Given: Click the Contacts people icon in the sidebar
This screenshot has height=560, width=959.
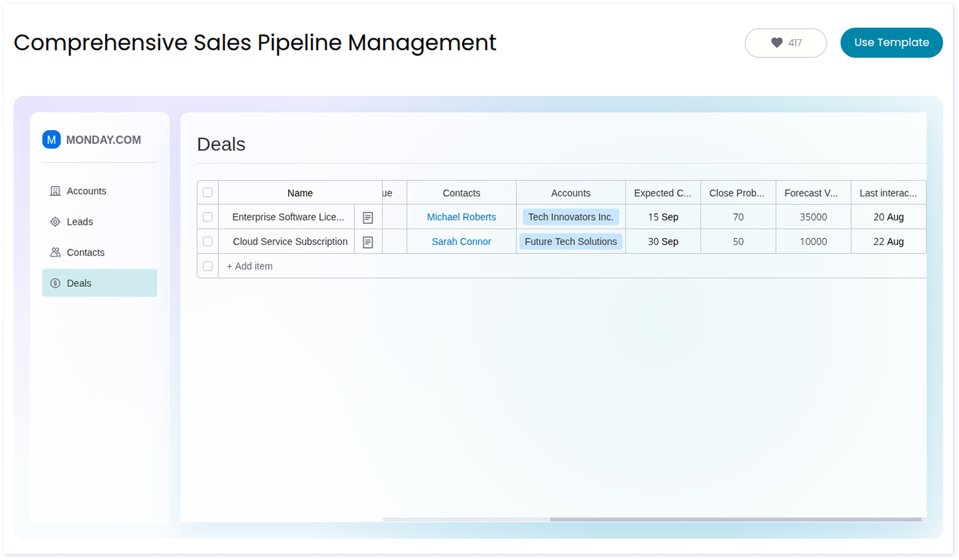Looking at the screenshot, I should [55, 252].
